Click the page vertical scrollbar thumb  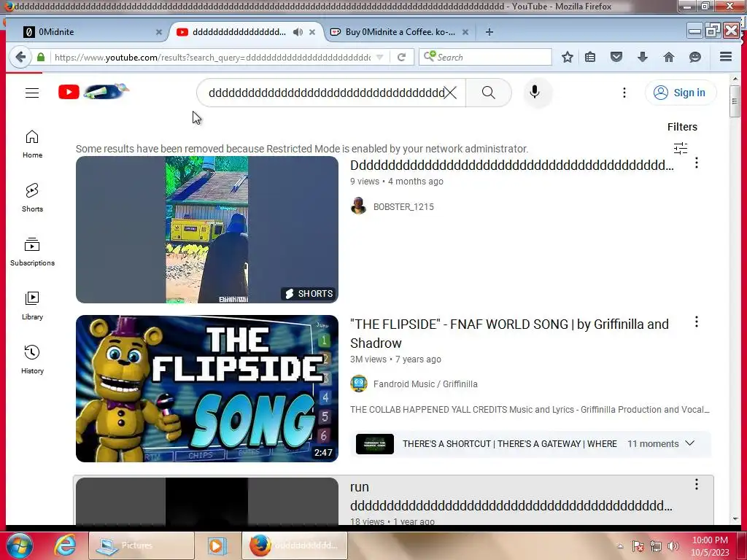[x=734, y=101]
